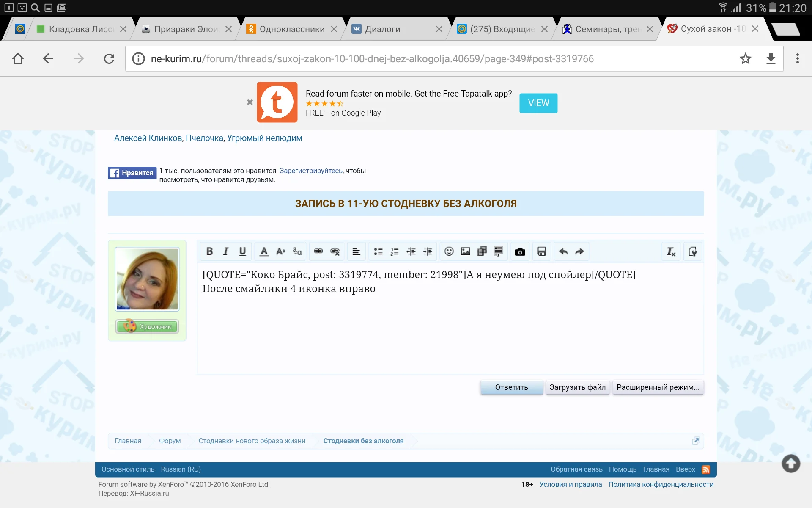Switch to Диалоги browser tab

(x=382, y=29)
